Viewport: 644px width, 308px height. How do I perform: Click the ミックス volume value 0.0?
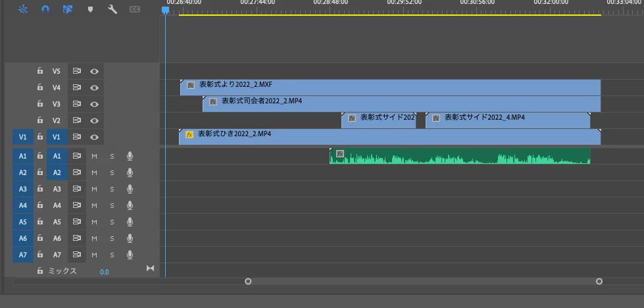[105, 272]
